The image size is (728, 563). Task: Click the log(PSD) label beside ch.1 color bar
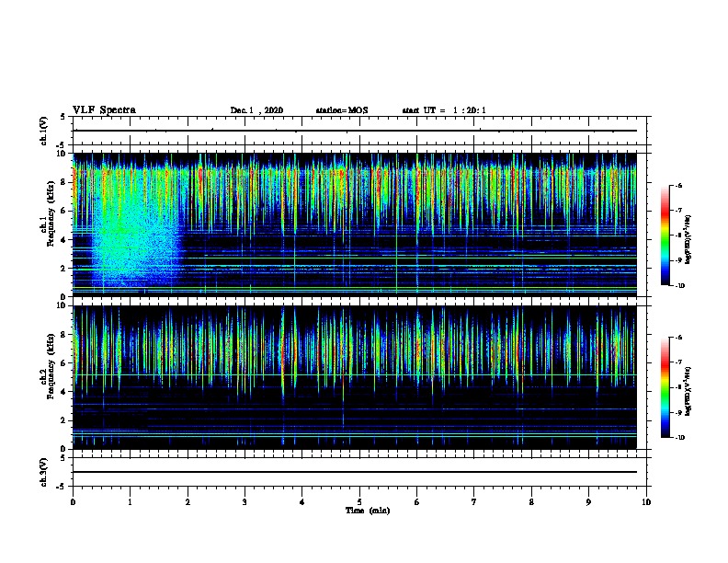688,239
